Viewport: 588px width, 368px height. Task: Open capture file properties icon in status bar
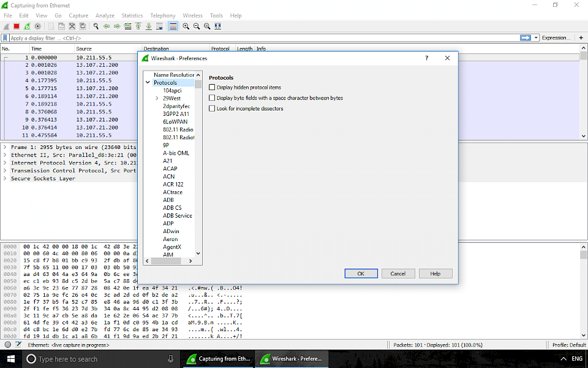point(18,345)
